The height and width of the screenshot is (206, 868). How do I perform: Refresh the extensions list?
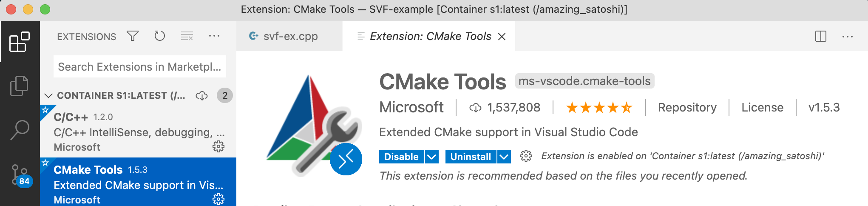point(159,36)
